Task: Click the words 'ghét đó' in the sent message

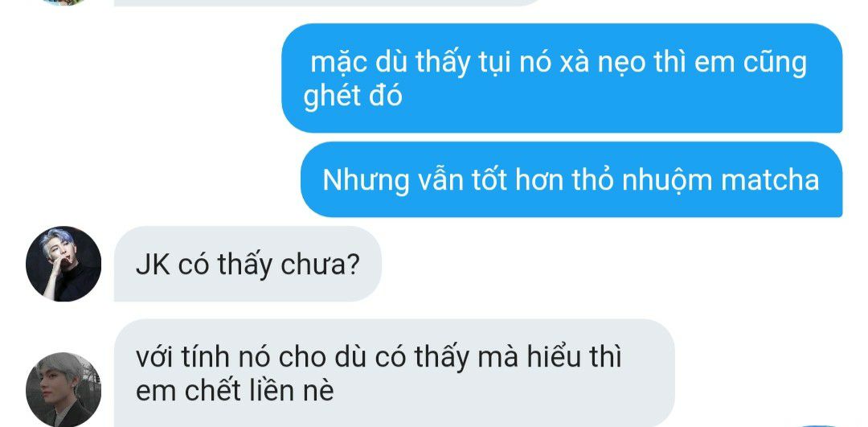Action: [353, 97]
